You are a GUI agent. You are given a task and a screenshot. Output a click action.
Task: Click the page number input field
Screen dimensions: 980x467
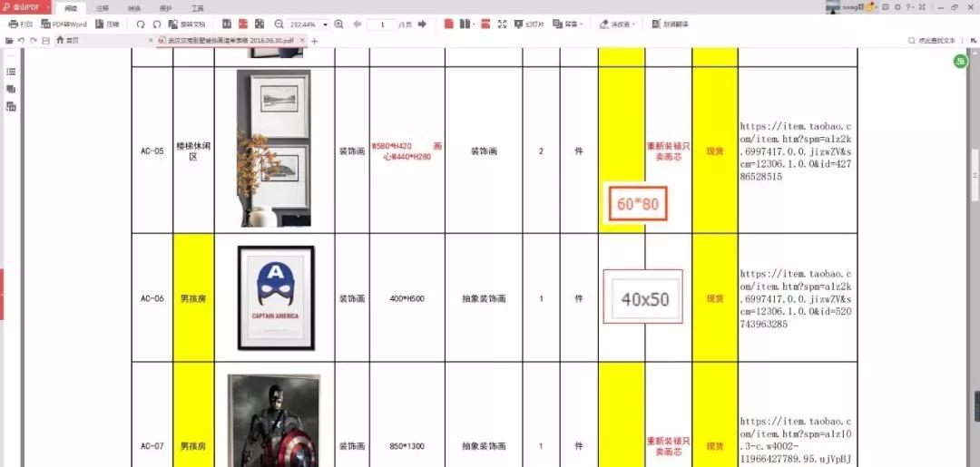pyautogui.click(x=382, y=24)
